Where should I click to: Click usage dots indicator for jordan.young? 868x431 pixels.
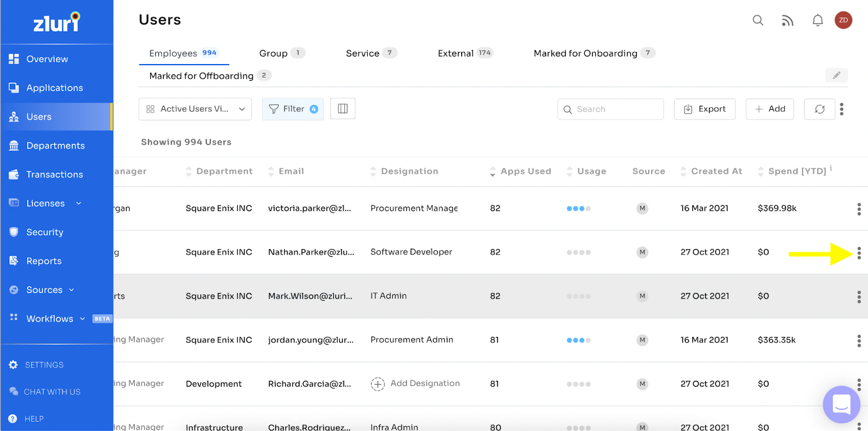578,340
